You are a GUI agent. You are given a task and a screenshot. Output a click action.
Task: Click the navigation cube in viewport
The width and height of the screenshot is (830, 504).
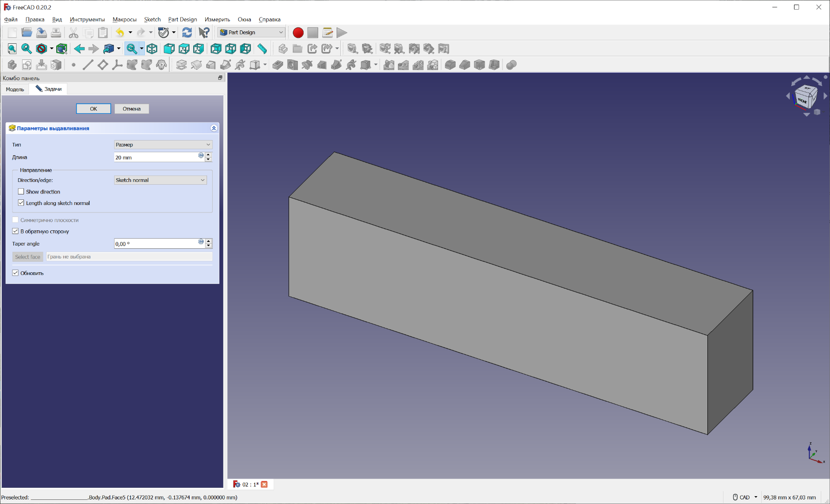pos(805,97)
